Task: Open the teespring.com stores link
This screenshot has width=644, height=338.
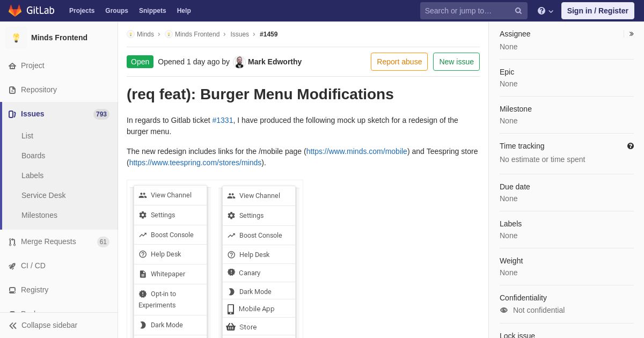Action: pos(195,163)
